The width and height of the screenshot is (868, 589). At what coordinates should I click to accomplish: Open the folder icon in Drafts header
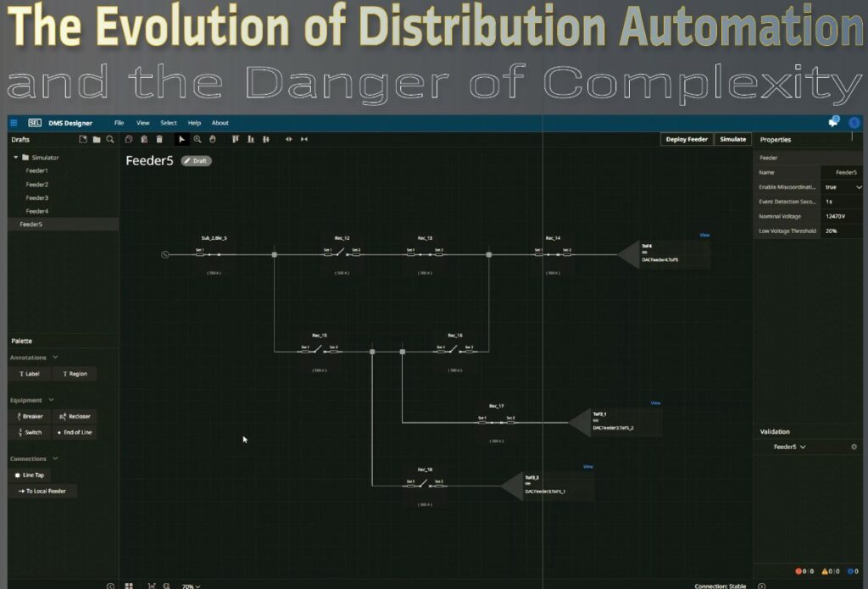[97, 140]
